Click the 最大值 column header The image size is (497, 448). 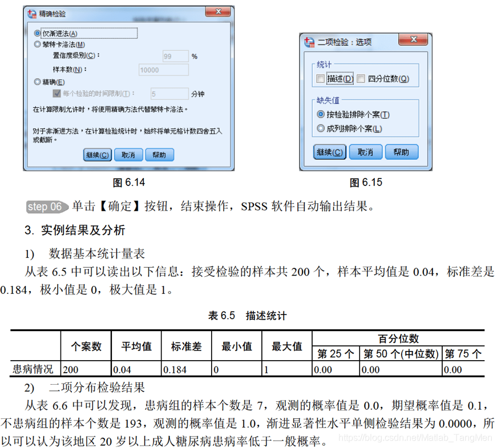coord(287,346)
